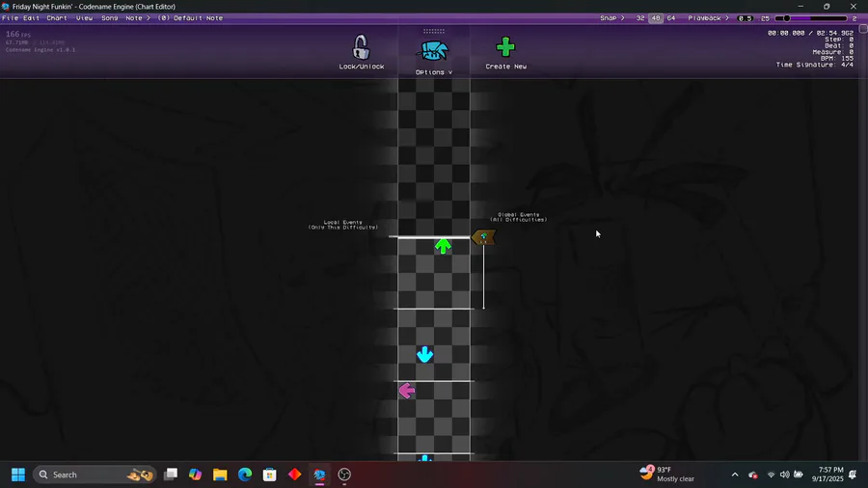Open the red diamond app in taskbar
Viewport: 868px width, 488px height.
(x=294, y=474)
